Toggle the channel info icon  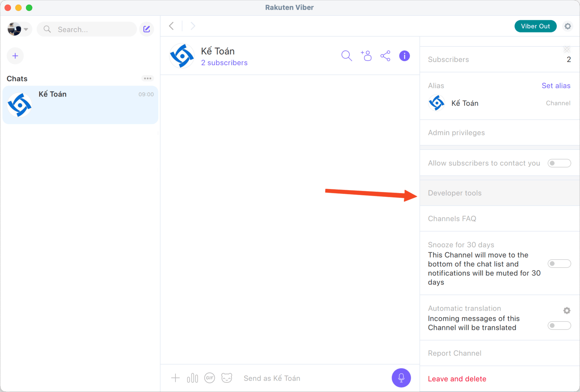[404, 56]
